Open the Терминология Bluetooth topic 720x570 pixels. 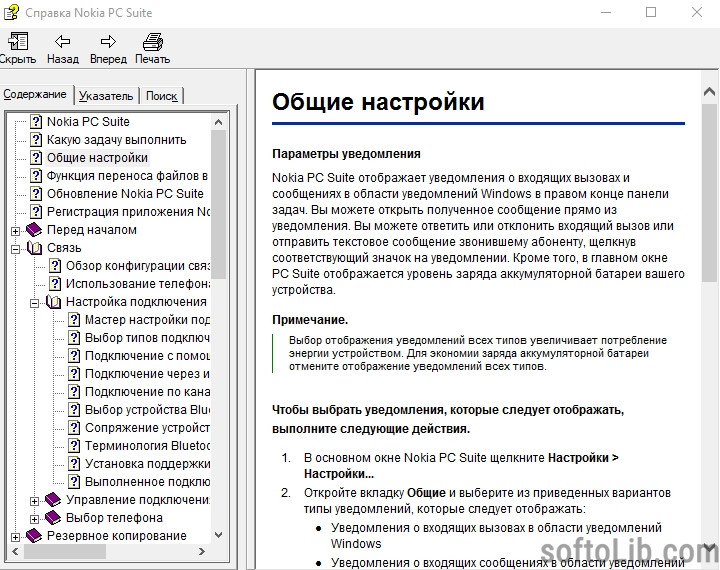pyautogui.click(x=147, y=446)
